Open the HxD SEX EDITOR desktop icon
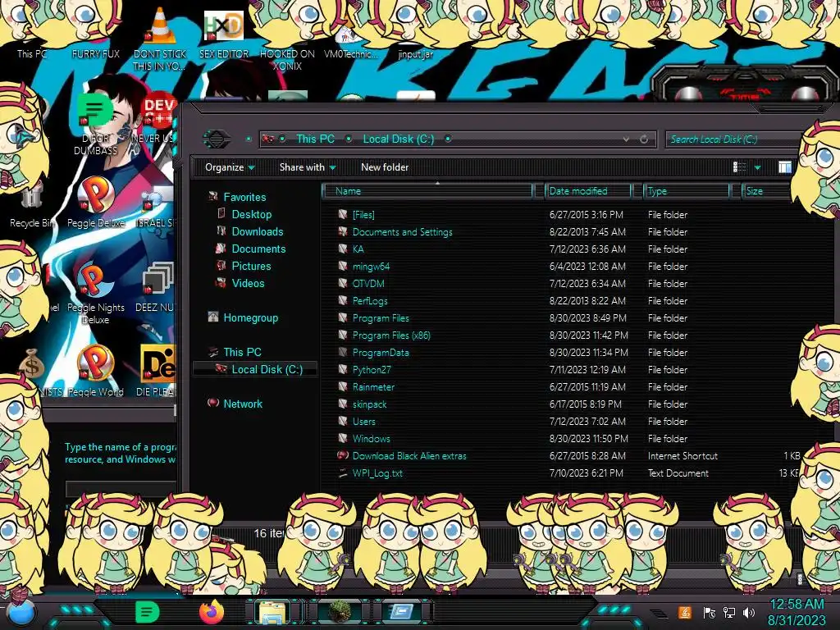The image size is (840, 630). click(x=224, y=34)
